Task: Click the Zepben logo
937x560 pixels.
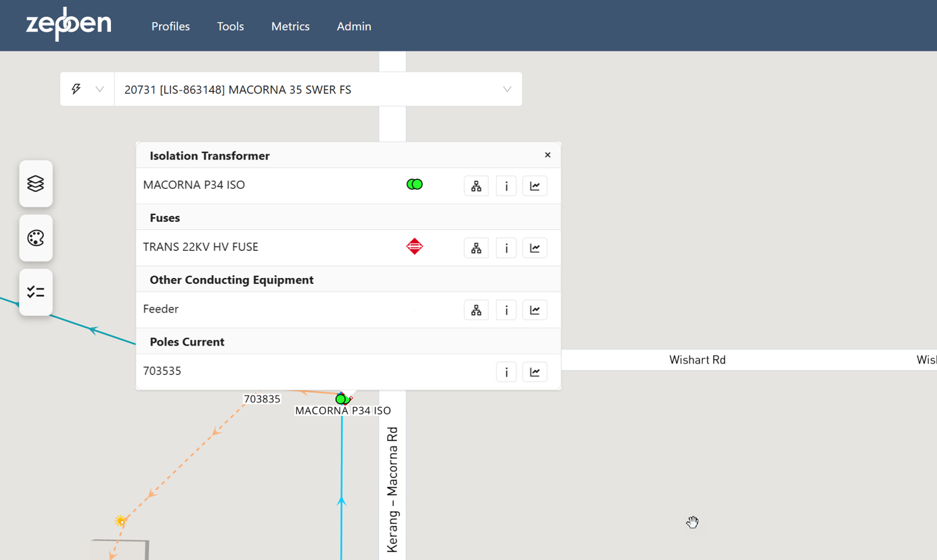Action: click(68, 24)
